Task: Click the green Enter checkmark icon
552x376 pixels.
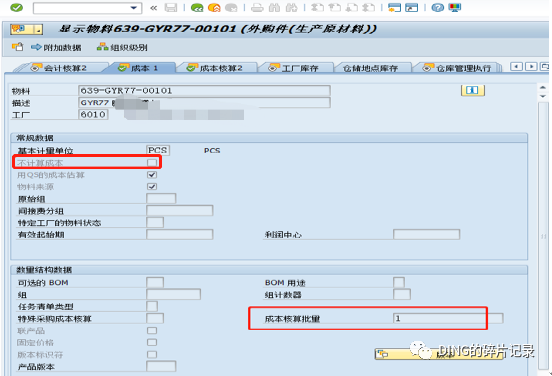Action: click(x=16, y=7)
